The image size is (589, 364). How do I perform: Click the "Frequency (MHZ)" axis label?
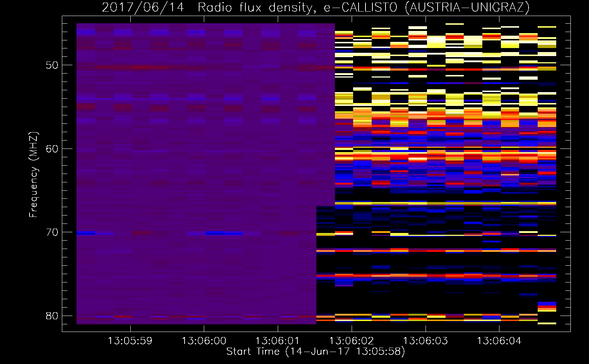[33, 175]
